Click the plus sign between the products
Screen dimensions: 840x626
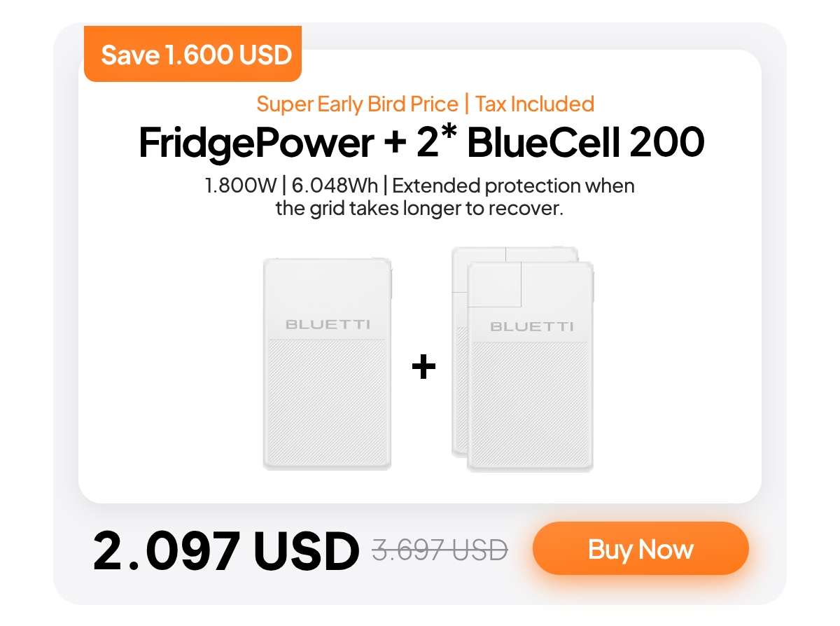(423, 367)
